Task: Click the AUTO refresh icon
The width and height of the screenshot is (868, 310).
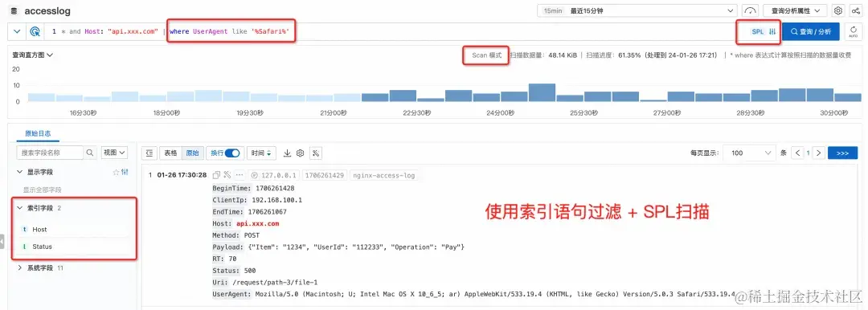Action: [x=853, y=31]
